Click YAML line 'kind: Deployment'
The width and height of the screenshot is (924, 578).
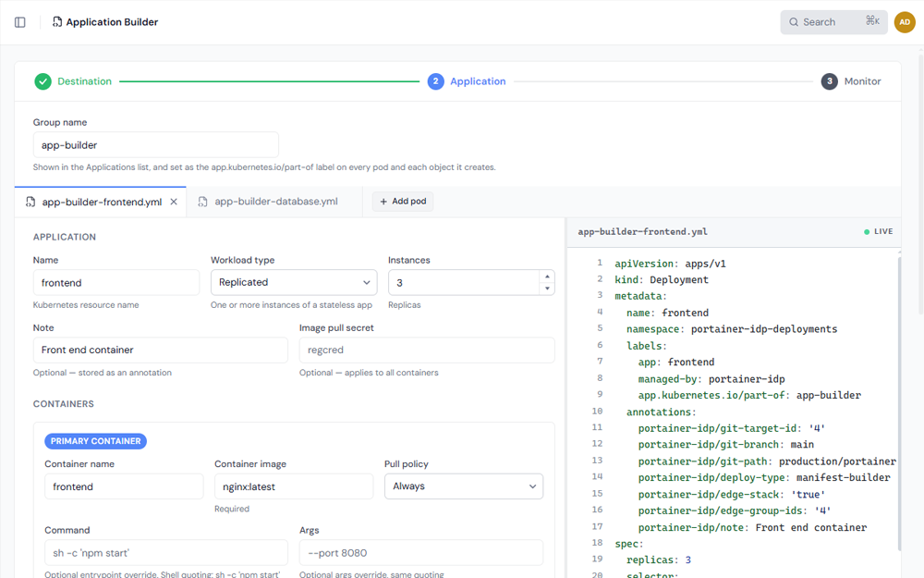click(662, 279)
